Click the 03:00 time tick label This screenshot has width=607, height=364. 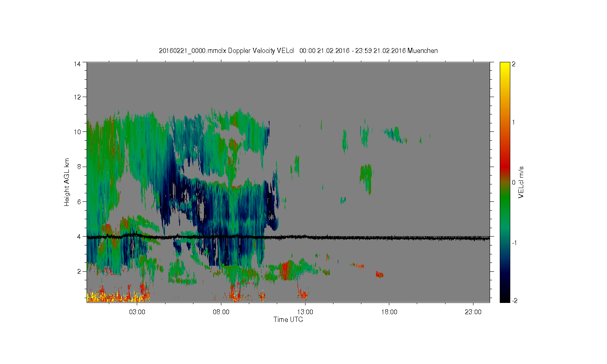(137, 312)
